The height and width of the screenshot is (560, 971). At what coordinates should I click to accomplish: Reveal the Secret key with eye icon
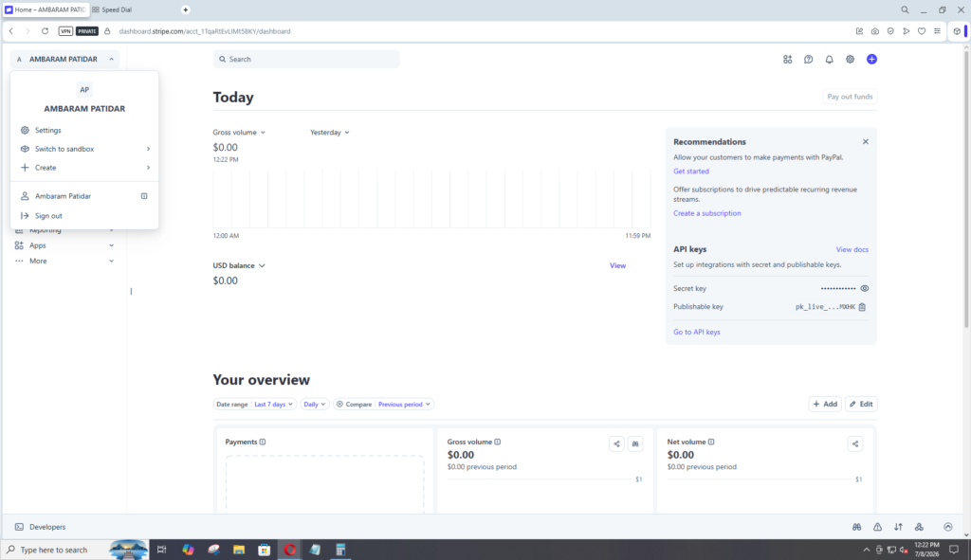pyautogui.click(x=865, y=288)
